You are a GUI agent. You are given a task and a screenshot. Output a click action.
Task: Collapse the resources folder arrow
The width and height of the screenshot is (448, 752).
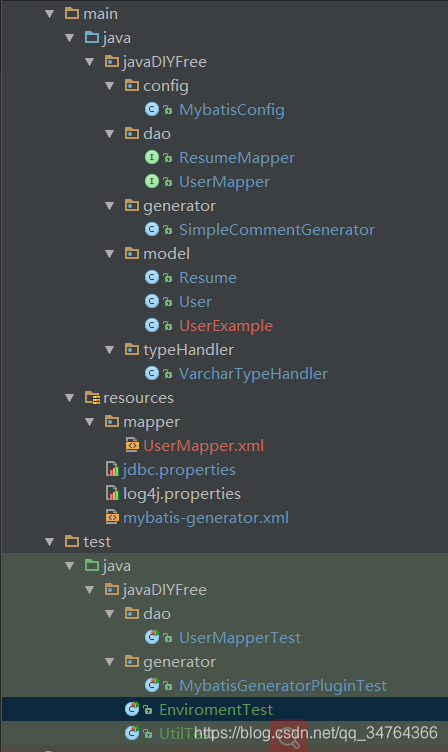pyautogui.click(x=70, y=398)
